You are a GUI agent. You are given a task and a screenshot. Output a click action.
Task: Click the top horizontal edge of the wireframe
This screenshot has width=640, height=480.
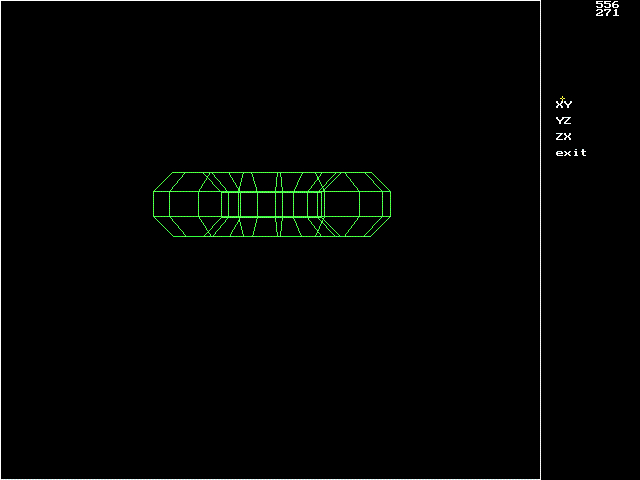tap(272, 172)
